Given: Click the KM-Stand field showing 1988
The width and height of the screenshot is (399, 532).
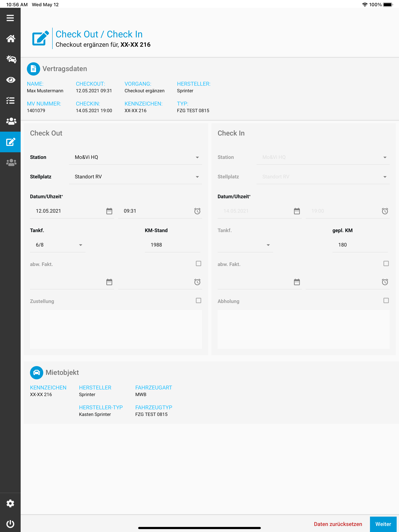Looking at the screenshot, I should tap(172, 245).
